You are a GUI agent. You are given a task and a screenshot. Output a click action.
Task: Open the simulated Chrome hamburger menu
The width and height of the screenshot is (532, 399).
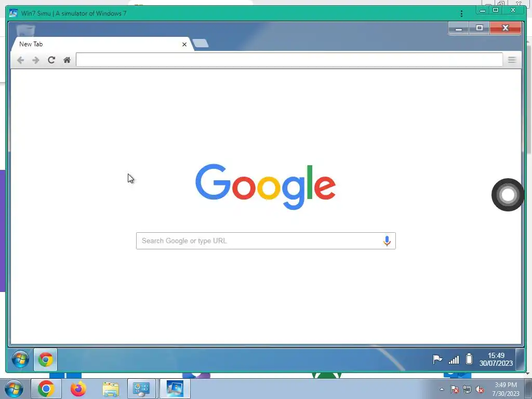tap(512, 60)
